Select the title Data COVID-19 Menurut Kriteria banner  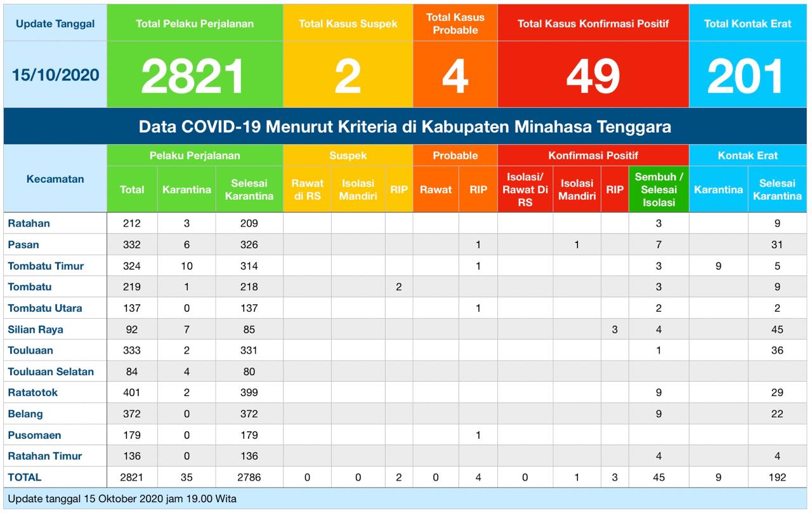(x=405, y=126)
